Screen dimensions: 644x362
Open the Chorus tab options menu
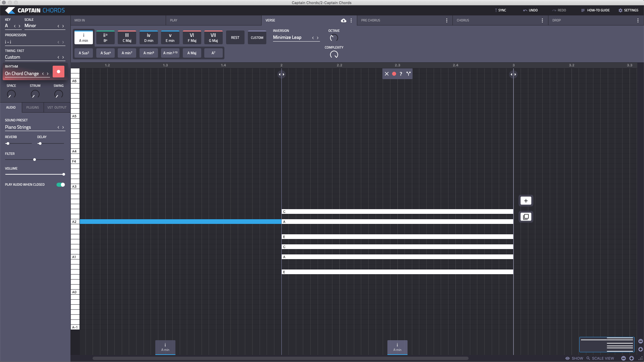point(542,20)
